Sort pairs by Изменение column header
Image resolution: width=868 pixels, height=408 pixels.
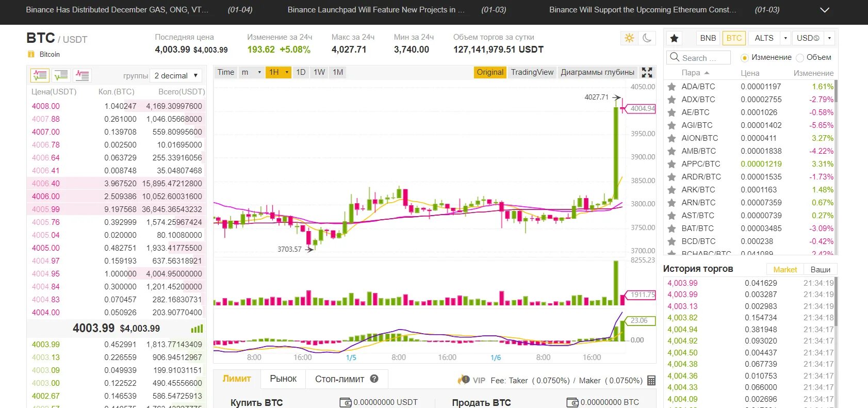pos(813,73)
